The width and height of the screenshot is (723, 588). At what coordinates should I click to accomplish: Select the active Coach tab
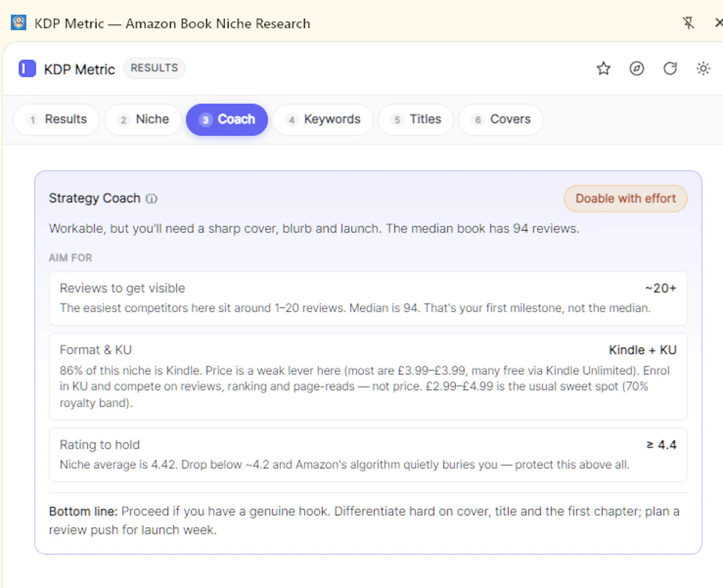tap(227, 119)
